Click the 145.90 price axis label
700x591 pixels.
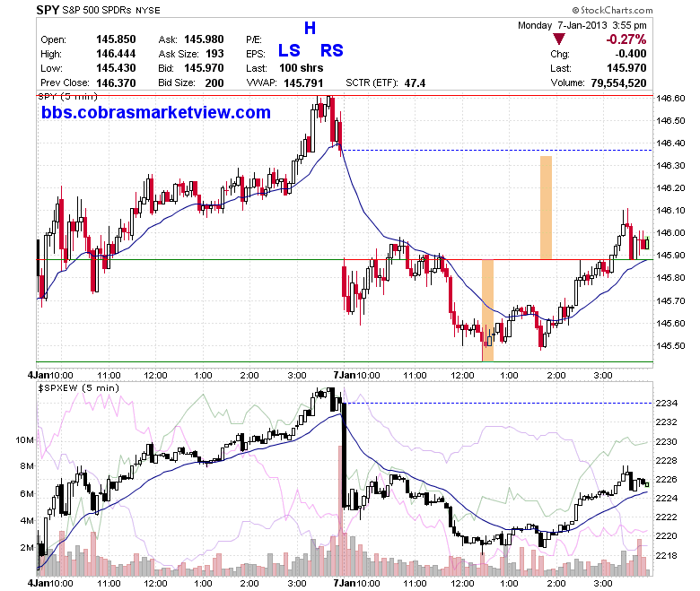(670, 255)
